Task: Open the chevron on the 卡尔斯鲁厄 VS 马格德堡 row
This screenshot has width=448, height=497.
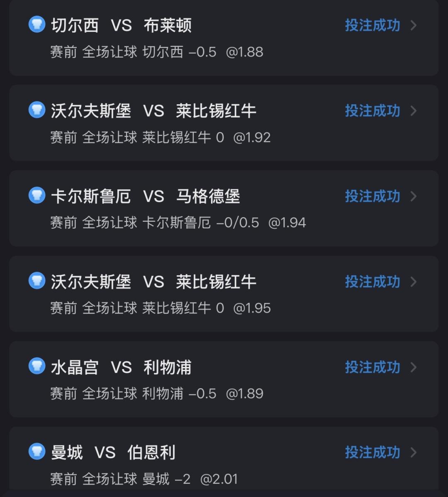Action: click(413, 196)
